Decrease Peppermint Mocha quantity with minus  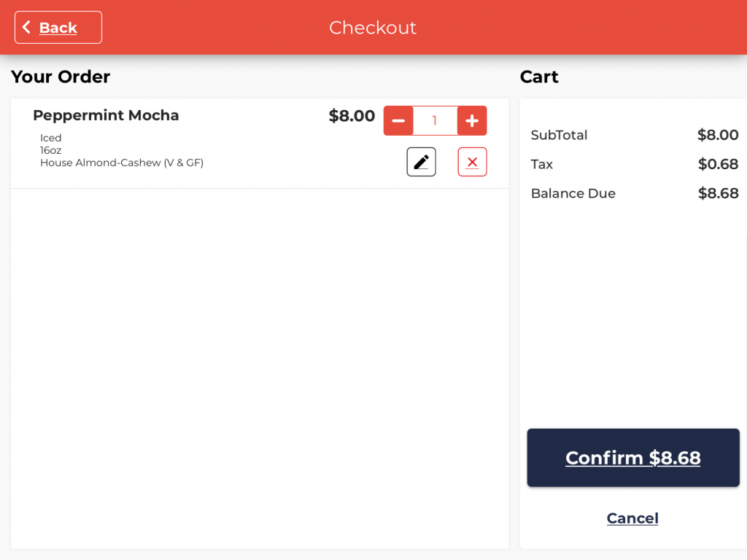pyautogui.click(x=398, y=121)
